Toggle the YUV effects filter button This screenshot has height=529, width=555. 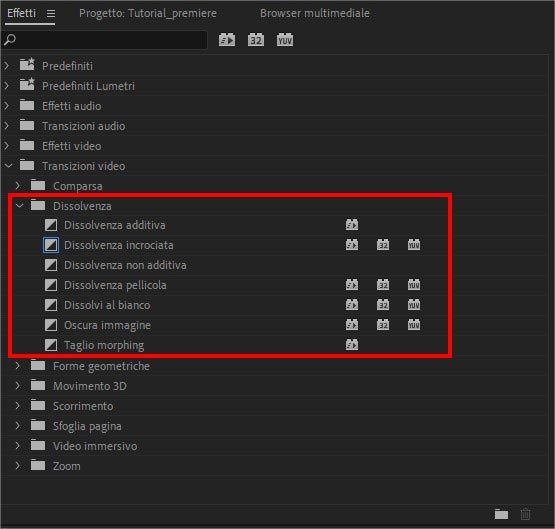coord(285,40)
